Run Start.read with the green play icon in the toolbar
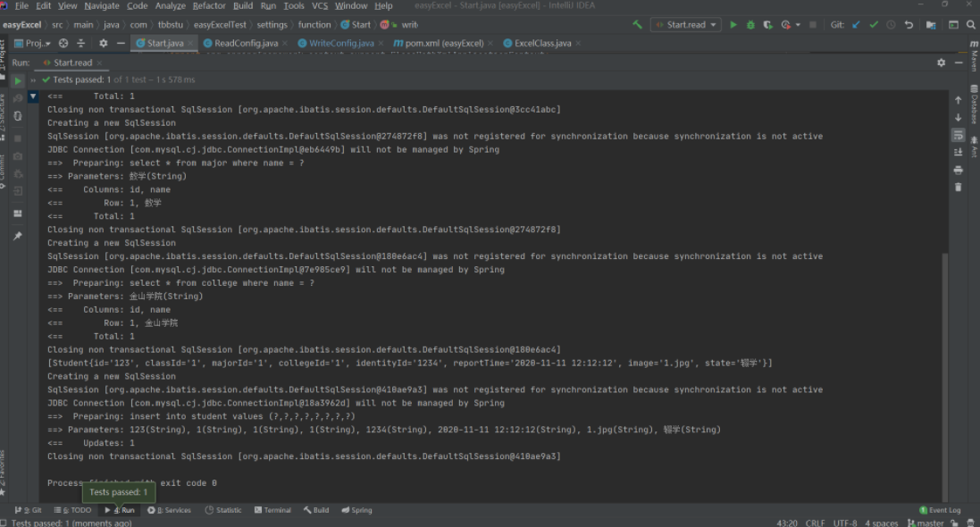This screenshot has width=980, height=527. [733, 25]
